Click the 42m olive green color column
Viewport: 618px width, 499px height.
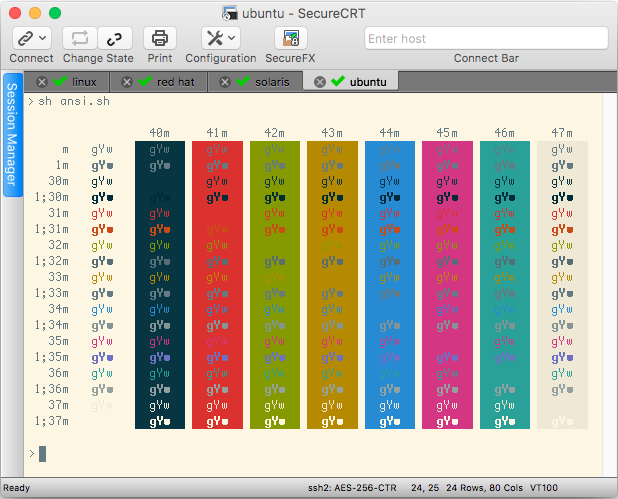(x=275, y=285)
